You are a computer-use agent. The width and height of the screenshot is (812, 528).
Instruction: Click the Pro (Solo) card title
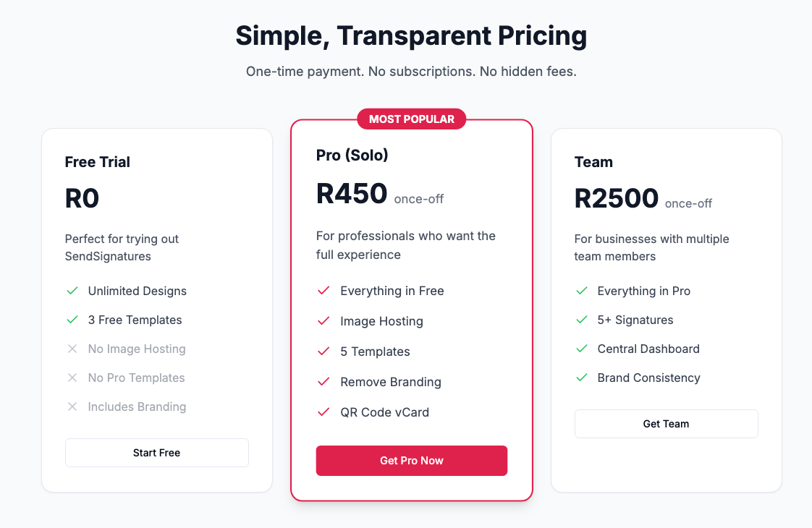tap(352, 155)
